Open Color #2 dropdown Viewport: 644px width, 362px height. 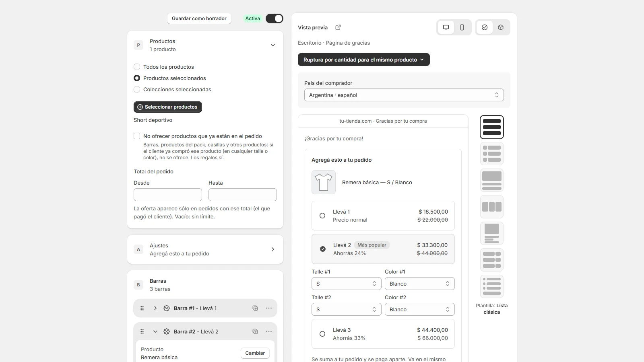(x=420, y=309)
